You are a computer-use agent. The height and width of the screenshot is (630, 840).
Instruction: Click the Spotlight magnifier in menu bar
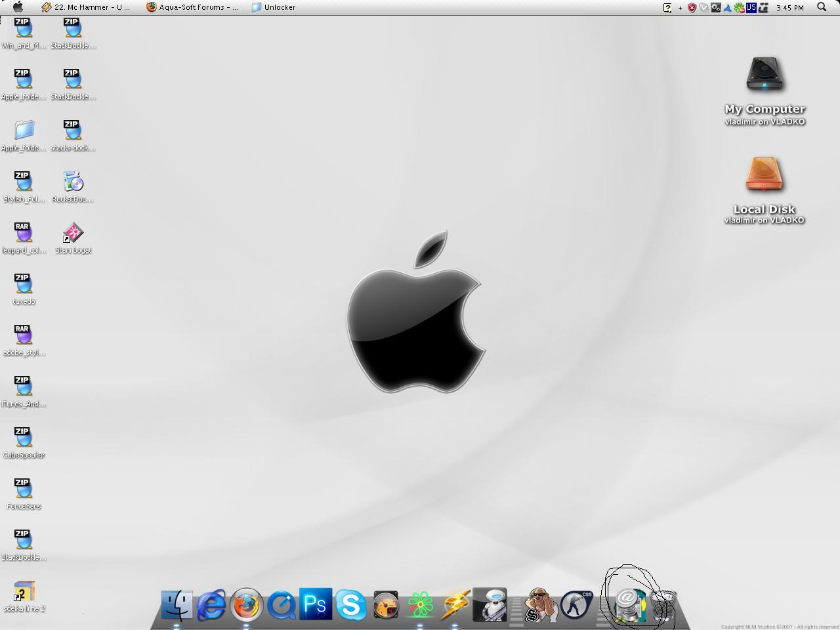point(821,7)
